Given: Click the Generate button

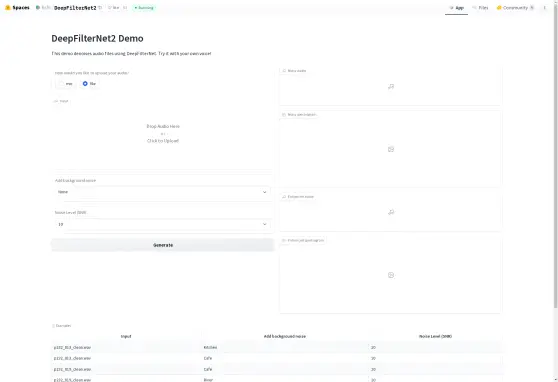Looking at the screenshot, I should [163, 245].
